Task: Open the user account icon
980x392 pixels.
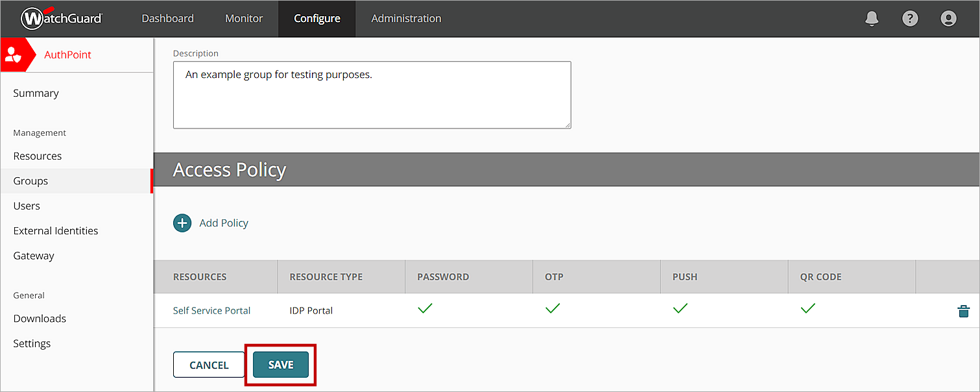Action: click(948, 18)
